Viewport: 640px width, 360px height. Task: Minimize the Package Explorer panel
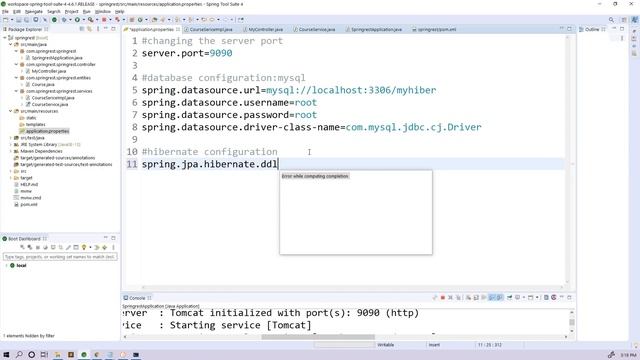[x=106, y=29]
